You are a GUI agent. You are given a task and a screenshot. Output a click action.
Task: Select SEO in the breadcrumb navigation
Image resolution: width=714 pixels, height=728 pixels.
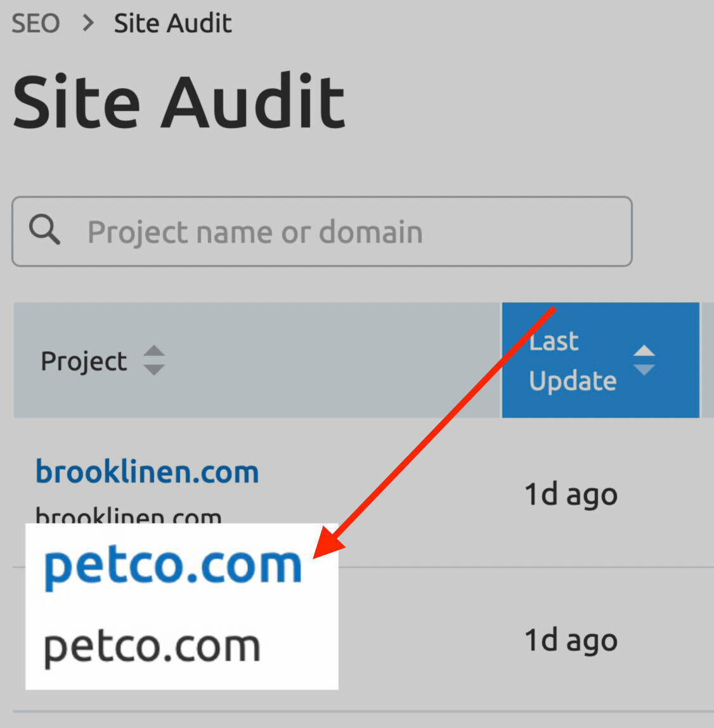35,22
